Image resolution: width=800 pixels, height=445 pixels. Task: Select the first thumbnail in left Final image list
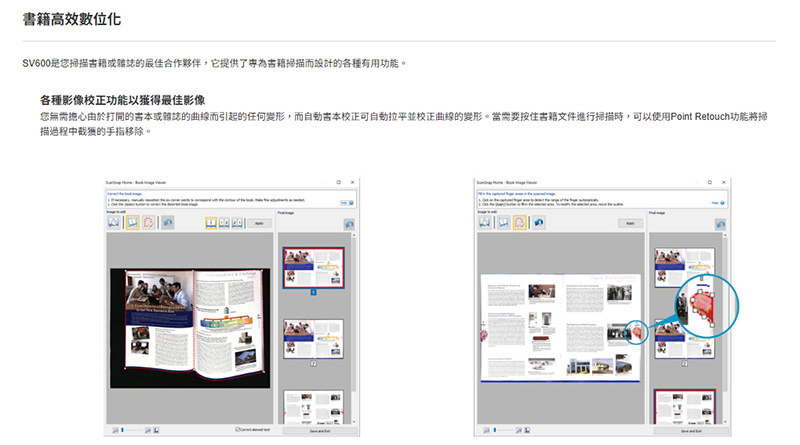click(314, 268)
